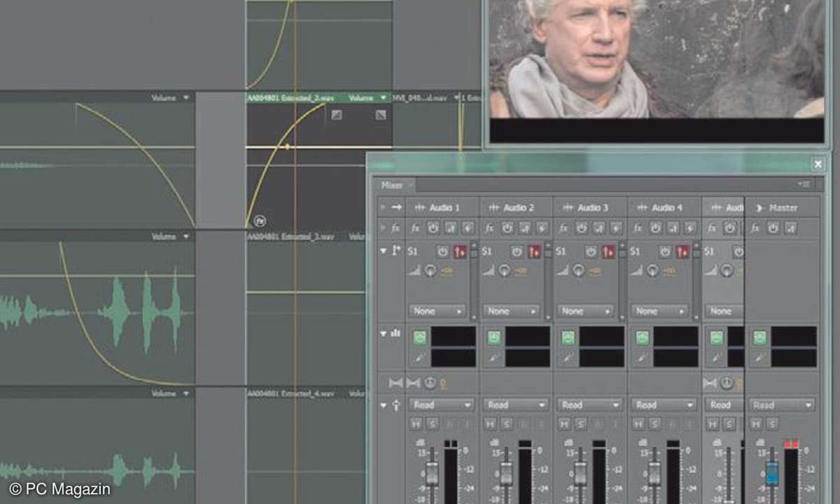Toggle Audio 3 send S1 power button
The height and width of the screenshot is (504, 840).
point(591,251)
